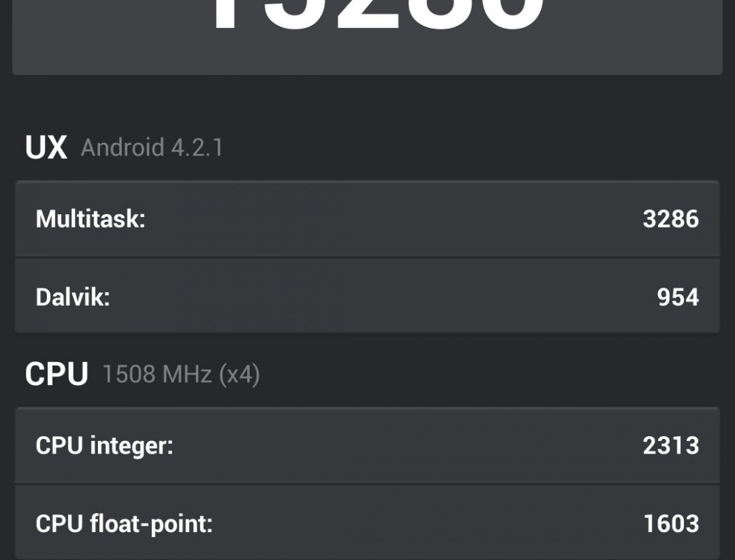This screenshot has height=560, width=735.
Task: Select the CPU float-point label
Action: coord(123,524)
